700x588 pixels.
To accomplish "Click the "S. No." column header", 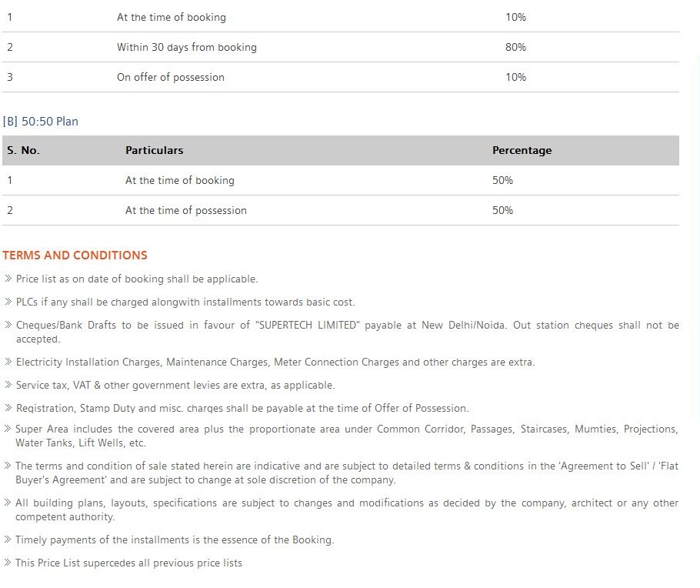I will point(23,151).
